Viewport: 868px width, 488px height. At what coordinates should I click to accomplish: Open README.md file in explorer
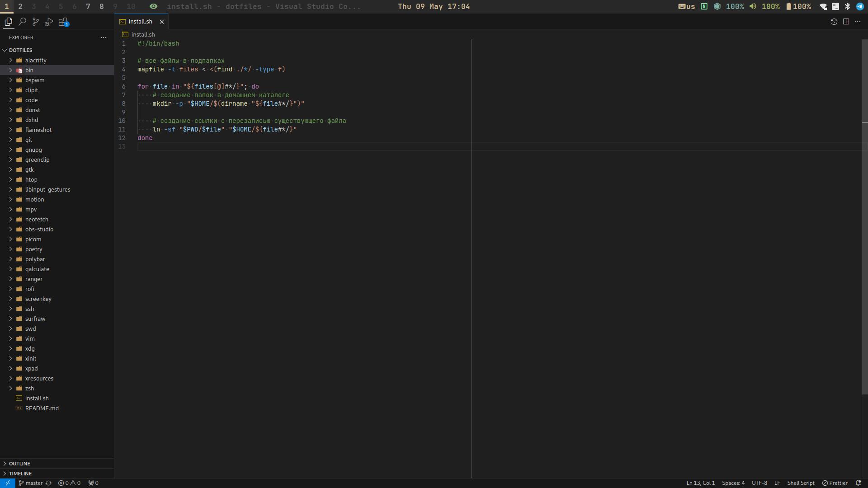tap(57, 408)
